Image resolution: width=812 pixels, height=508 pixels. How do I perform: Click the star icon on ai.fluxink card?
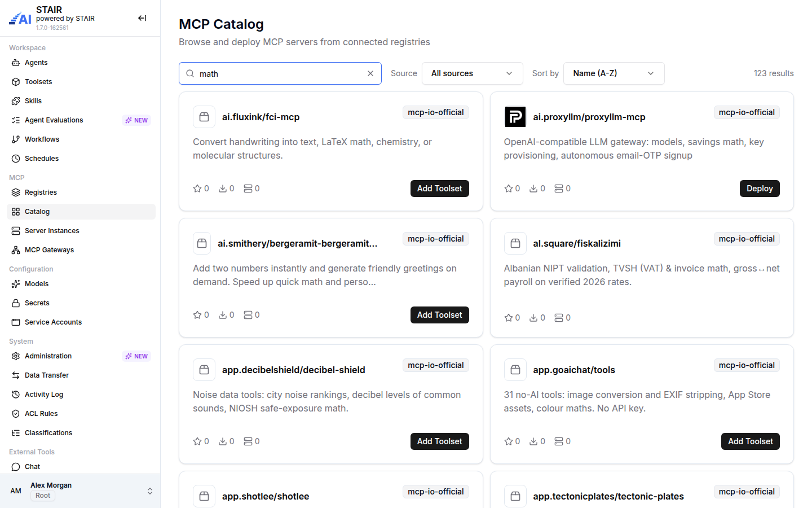click(x=197, y=189)
